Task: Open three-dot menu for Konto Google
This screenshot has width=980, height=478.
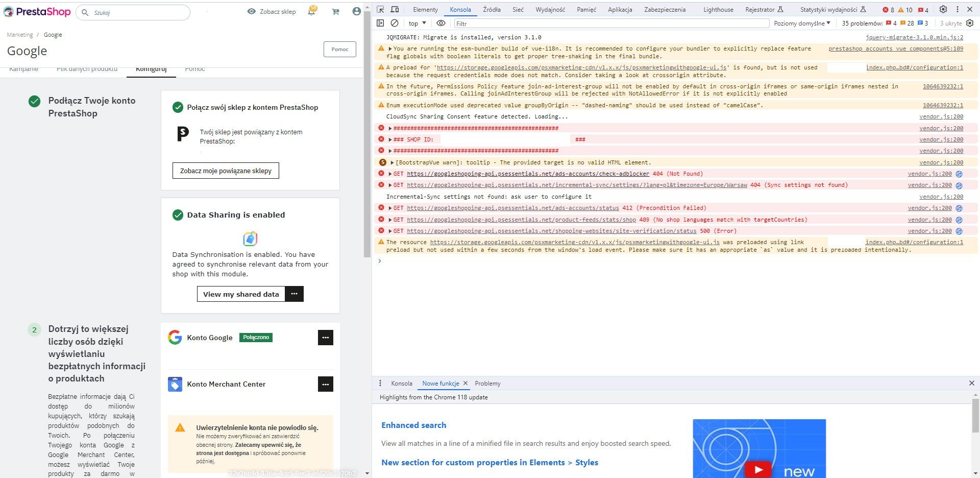Action: pyautogui.click(x=326, y=338)
